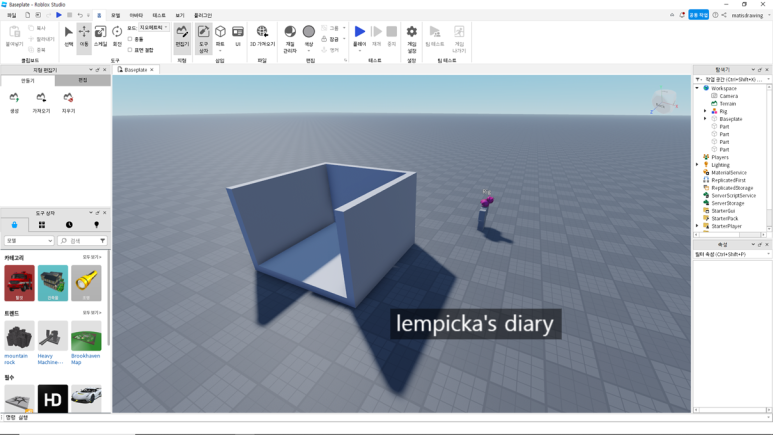Select Terrain in the Explorer
Viewport: 773px width, 435px height.
(x=728, y=104)
